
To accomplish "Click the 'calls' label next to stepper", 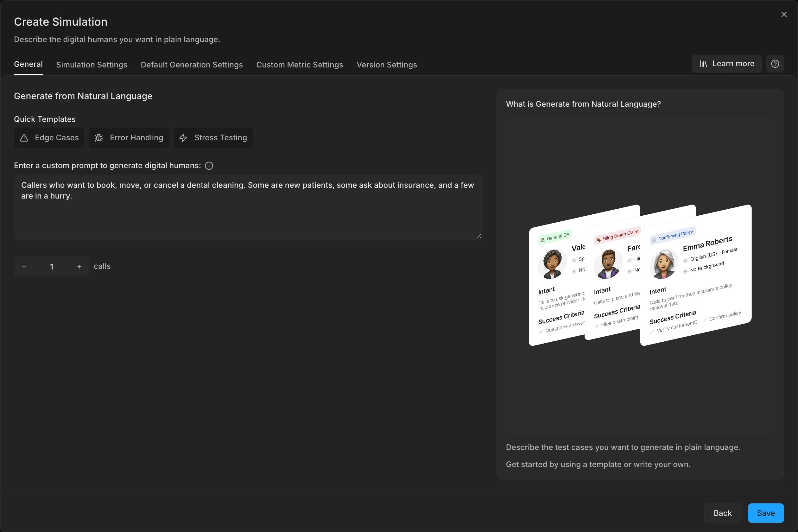I will (x=102, y=266).
